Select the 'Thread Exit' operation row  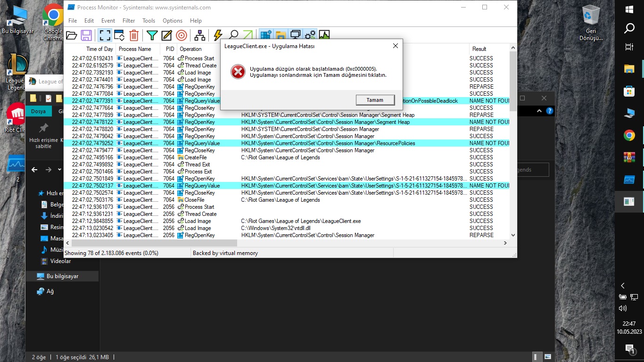point(287,165)
